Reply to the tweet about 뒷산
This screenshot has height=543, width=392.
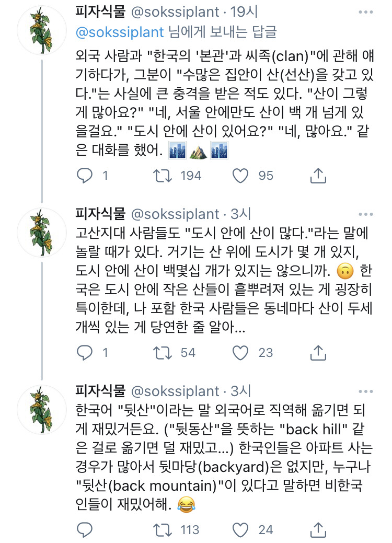pos(84,530)
